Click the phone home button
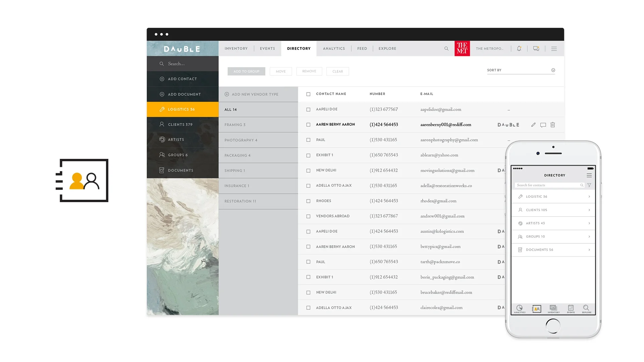644x362 pixels. [x=553, y=326]
